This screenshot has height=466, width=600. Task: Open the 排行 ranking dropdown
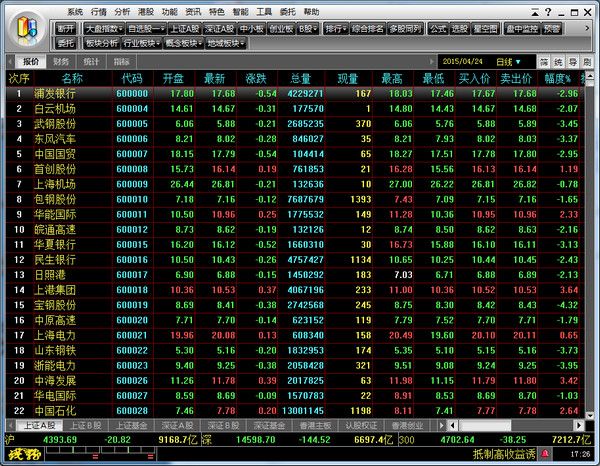point(336,29)
